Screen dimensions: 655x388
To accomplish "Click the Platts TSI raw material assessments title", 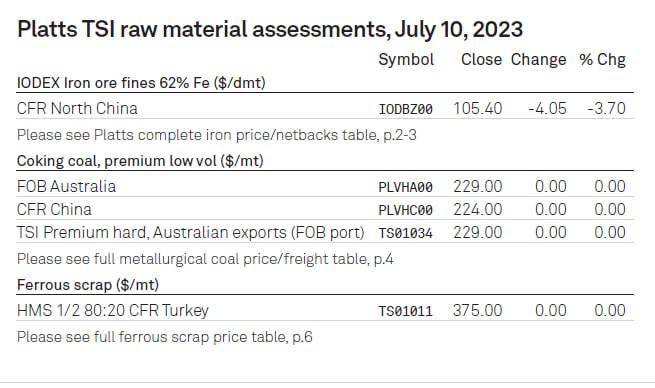I will (270, 30).
